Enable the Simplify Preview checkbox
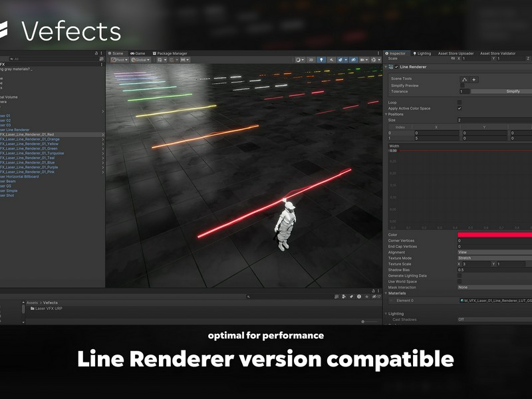 tap(462, 86)
